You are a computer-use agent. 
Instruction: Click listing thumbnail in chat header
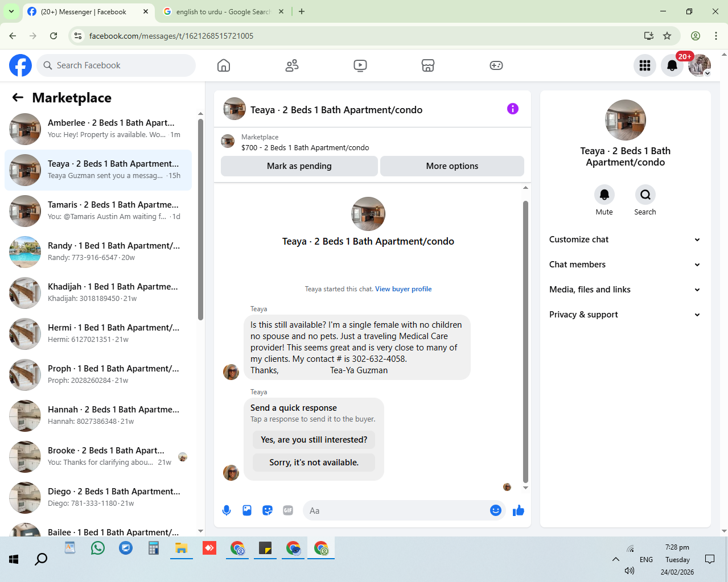pyautogui.click(x=235, y=109)
